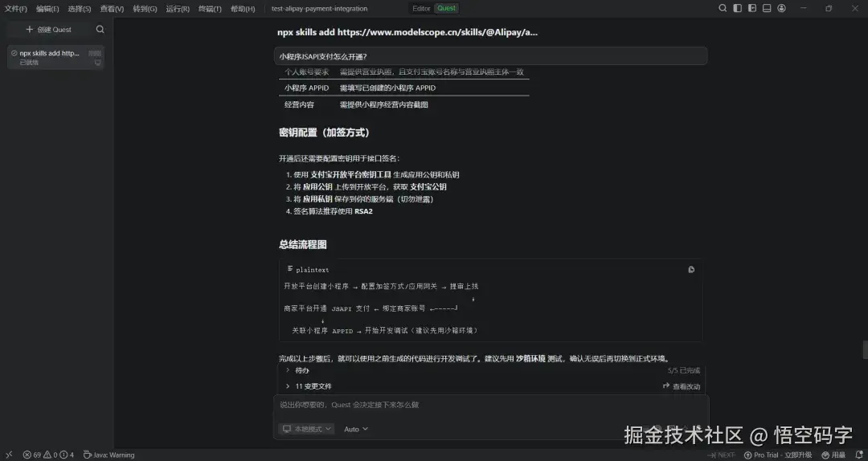This screenshot has height=461, width=868.
Task: Click the 经营内容 table cell
Action: click(299, 104)
